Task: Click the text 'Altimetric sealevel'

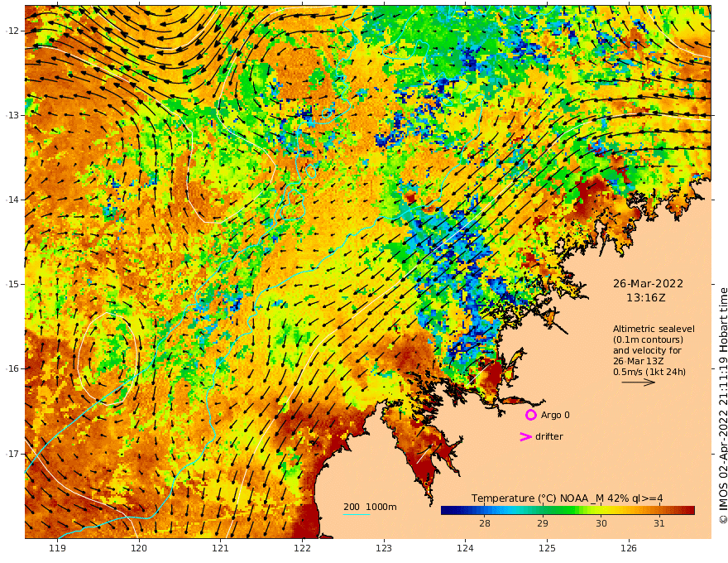Action: pyautogui.click(x=654, y=329)
